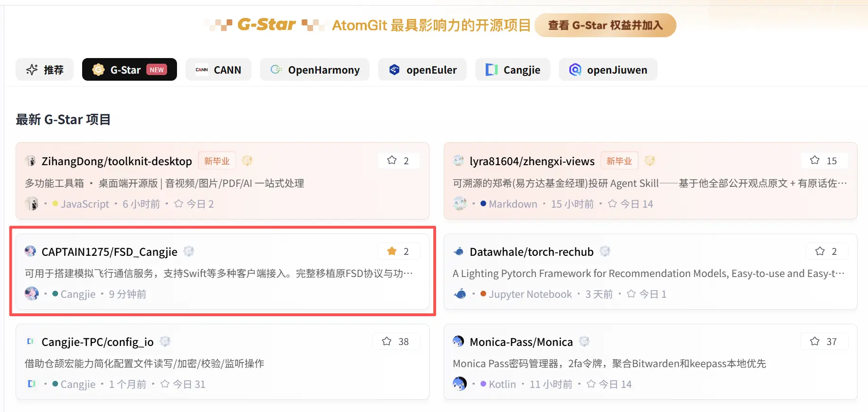868x412 pixels.
Task: Click owner avatar next to Kotlin label
Action: click(x=460, y=384)
